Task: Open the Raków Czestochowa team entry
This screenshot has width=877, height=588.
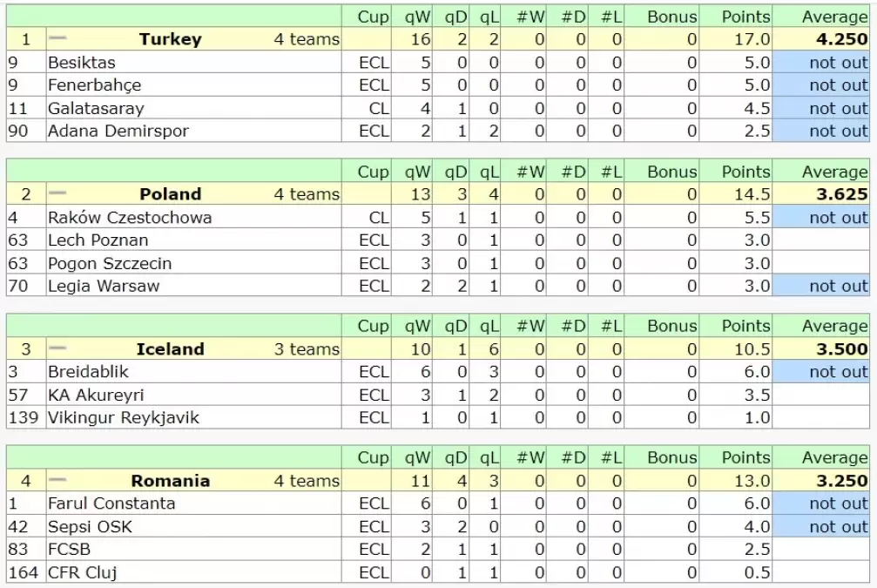Action: 130,218
